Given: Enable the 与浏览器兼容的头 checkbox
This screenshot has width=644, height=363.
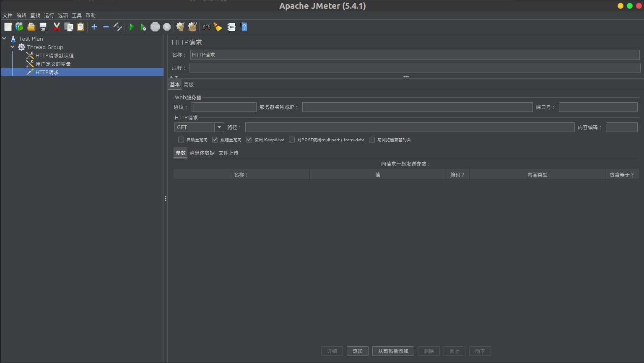Looking at the screenshot, I should point(372,140).
